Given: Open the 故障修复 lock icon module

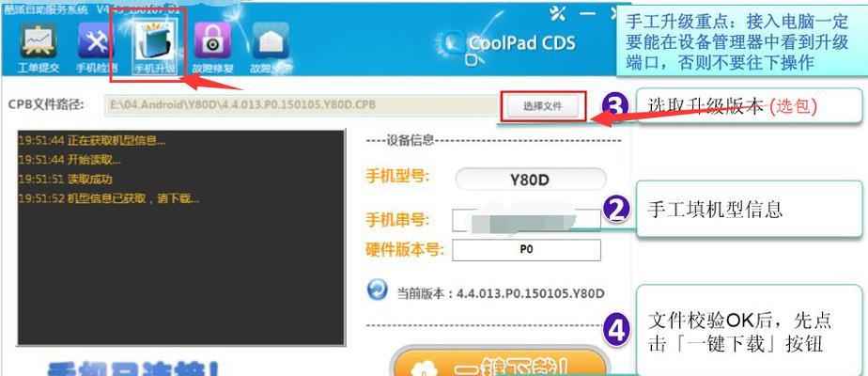Looking at the screenshot, I should [212, 48].
